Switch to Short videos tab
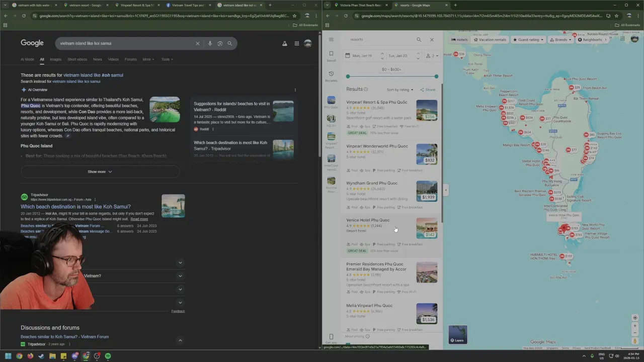 [77, 59]
